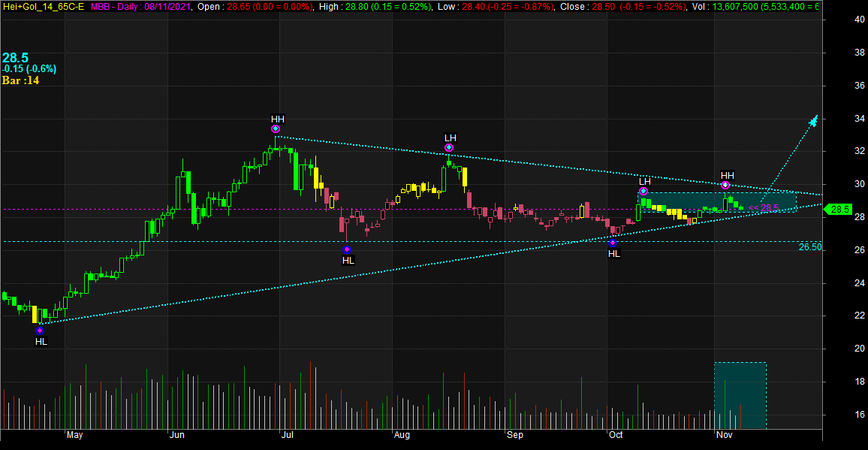Click the green 28.5 price tag on the axis

(840, 210)
